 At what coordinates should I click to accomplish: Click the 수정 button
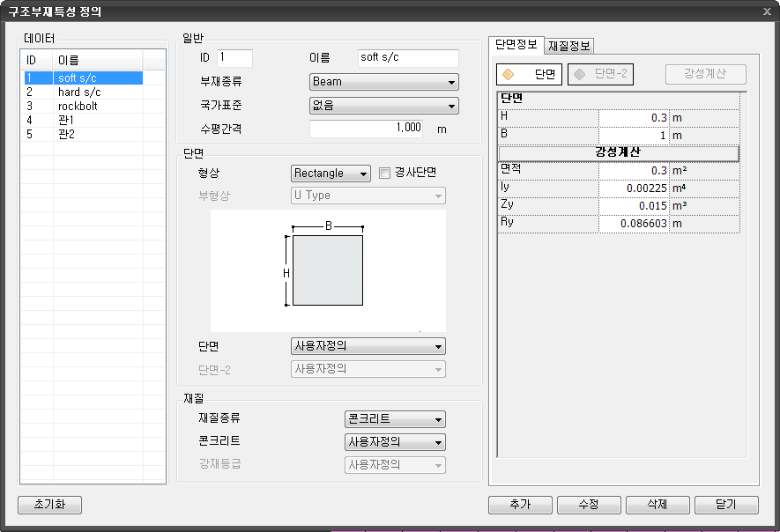[x=589, y=505]
